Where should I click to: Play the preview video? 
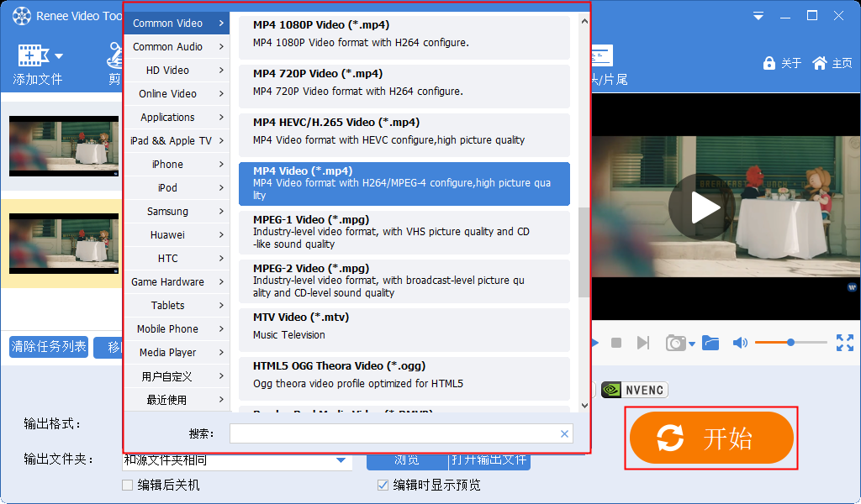click(702, 207)
